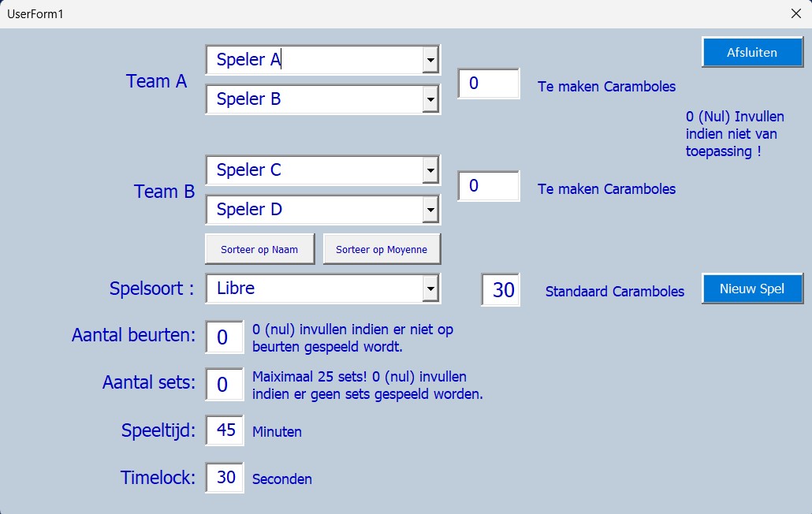Start a game with Nieuw Spel
The image size is (812, 514).
[x=752, y=289]
